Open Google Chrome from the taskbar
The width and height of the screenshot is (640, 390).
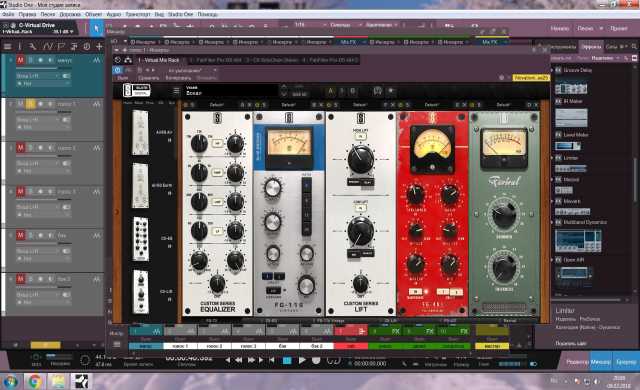[x=35, y=382]
